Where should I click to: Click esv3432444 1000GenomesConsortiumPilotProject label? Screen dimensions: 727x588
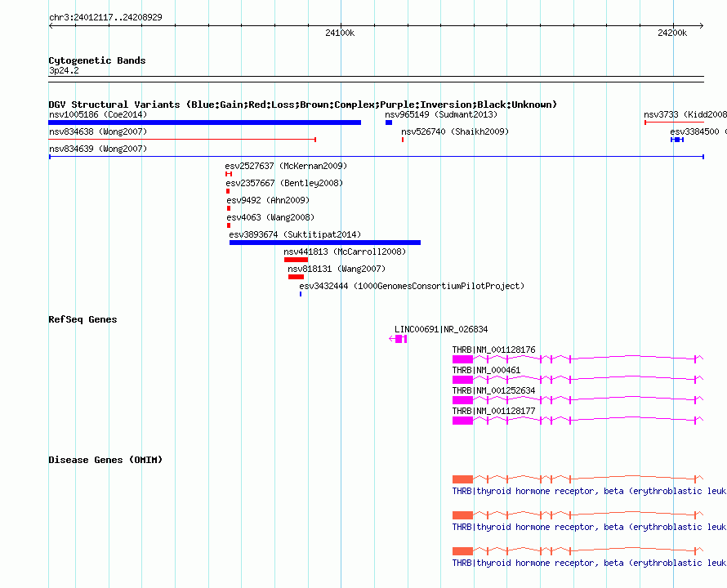tap(412, 286)
